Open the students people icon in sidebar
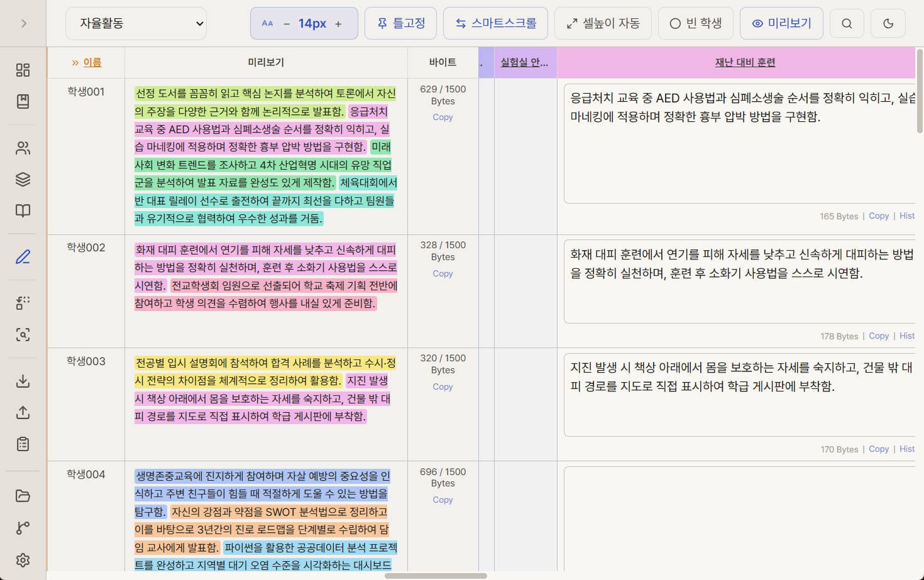The height and width of the screenshot is (580, 924). (x=23, y=148)
